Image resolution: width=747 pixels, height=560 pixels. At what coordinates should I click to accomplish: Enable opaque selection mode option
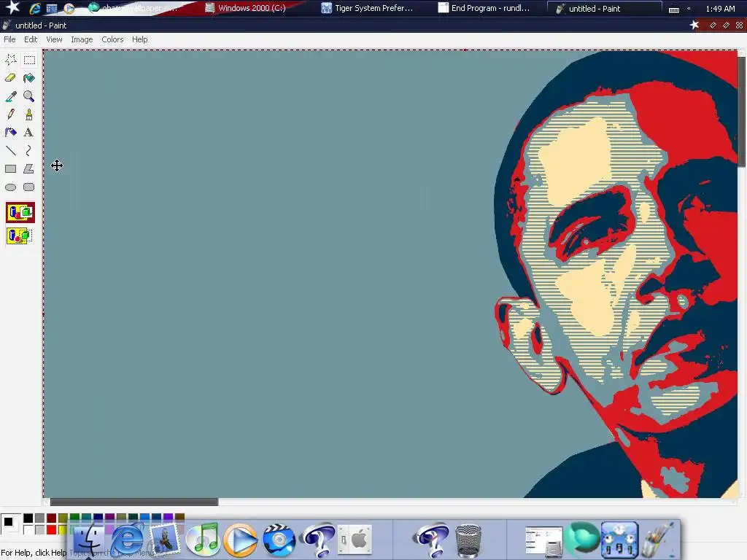point(20,212)
